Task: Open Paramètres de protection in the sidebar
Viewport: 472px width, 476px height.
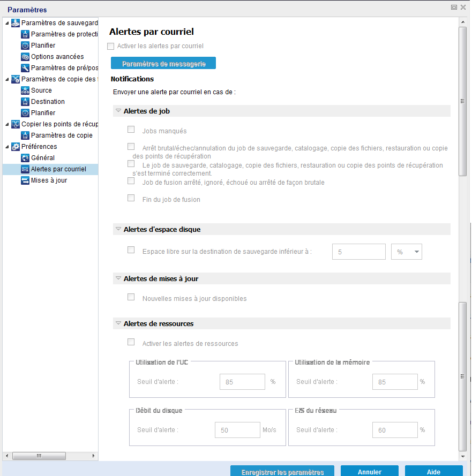Action: click(x=64, y=34)
